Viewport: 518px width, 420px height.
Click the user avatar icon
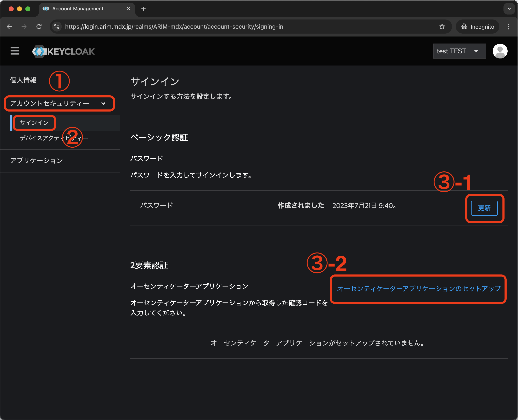point(500,51)
